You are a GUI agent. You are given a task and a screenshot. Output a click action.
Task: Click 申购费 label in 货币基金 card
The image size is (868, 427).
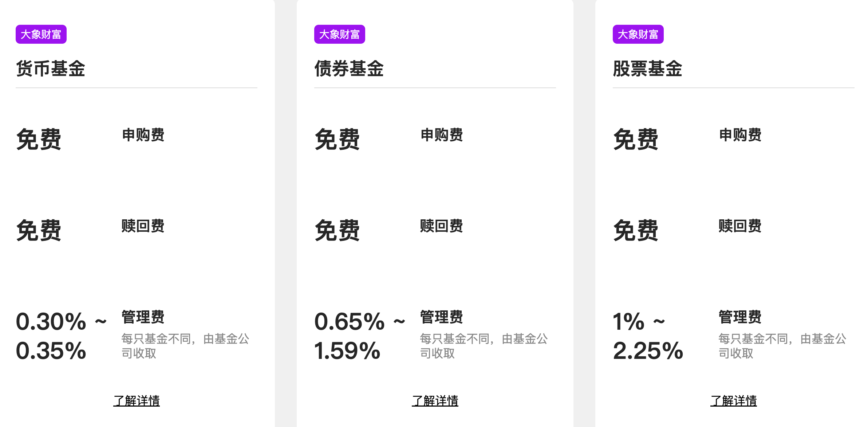[143, 135]
